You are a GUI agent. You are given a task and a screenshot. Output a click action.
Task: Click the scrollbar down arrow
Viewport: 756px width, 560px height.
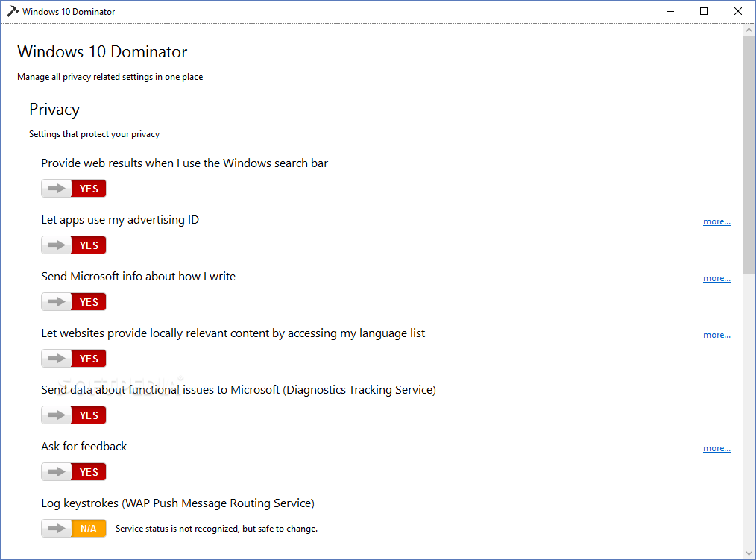pyautogui.click(x=749, y=553)
